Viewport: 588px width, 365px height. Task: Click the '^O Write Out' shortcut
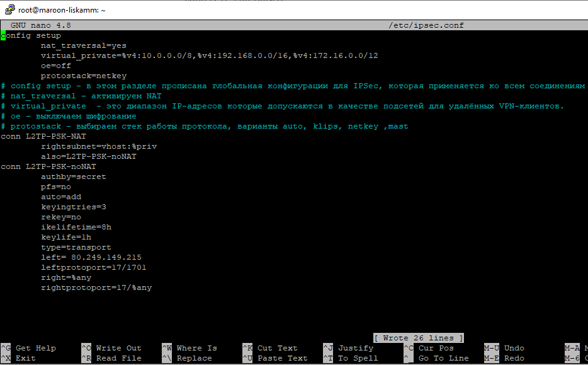pyautogui.click(x=111, y=349)
